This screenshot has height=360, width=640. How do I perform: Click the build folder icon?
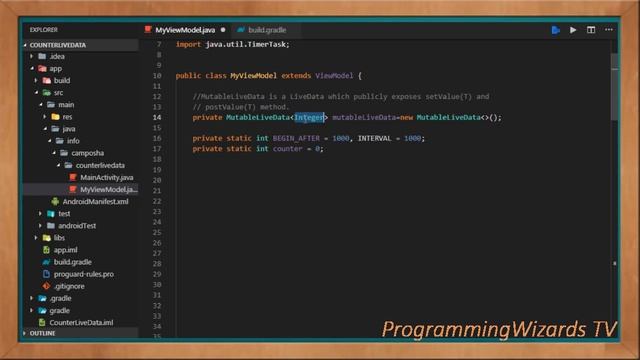coord(47,80)
